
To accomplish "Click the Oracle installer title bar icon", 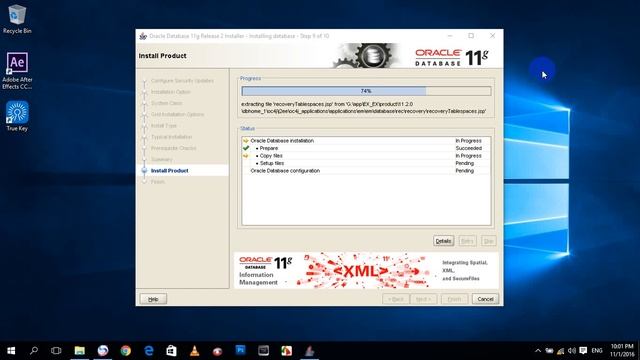I will [143, 36].
